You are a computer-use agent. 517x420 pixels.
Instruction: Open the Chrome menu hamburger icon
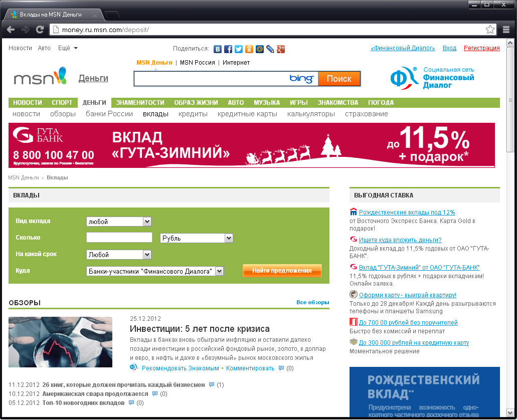[506, 30]
